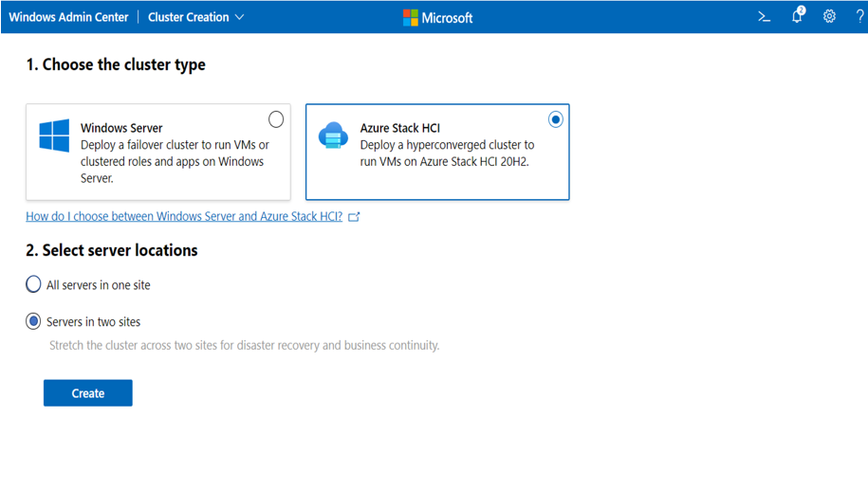868x489 pixels.
Task: Select the Azure Stack HCI radio button
Action: pos(555,119)
